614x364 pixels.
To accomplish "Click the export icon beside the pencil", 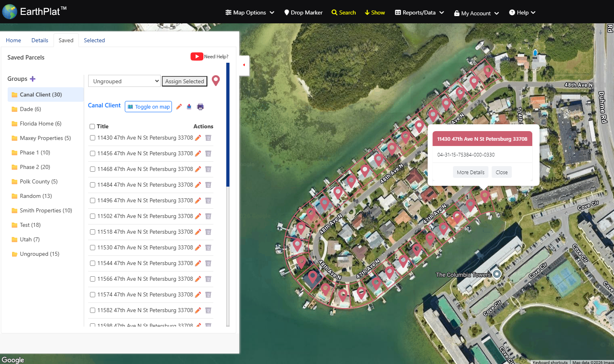I will pos(189,106).
